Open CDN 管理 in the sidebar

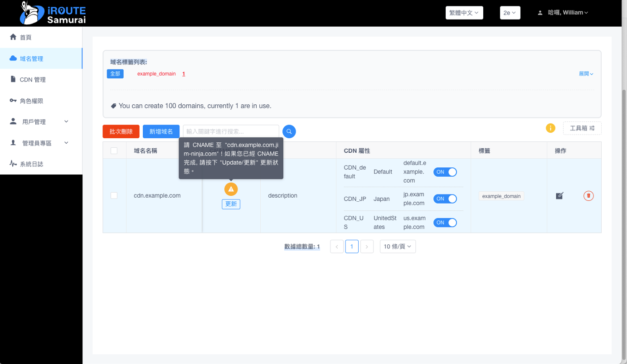click(33, 80)
